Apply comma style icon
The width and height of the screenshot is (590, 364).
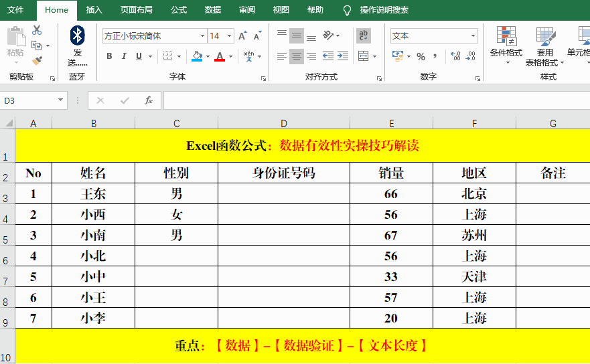(x=435, y=56)
